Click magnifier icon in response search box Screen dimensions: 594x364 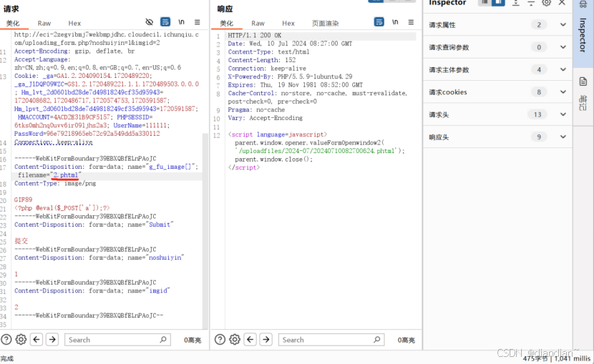tap(376, 340)
